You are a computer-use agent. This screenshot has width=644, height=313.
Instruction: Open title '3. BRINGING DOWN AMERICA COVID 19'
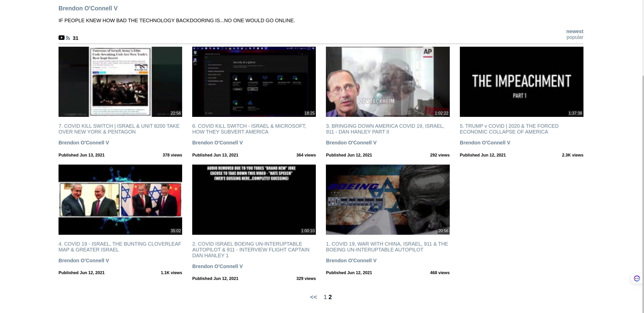[x=385, y=129]
